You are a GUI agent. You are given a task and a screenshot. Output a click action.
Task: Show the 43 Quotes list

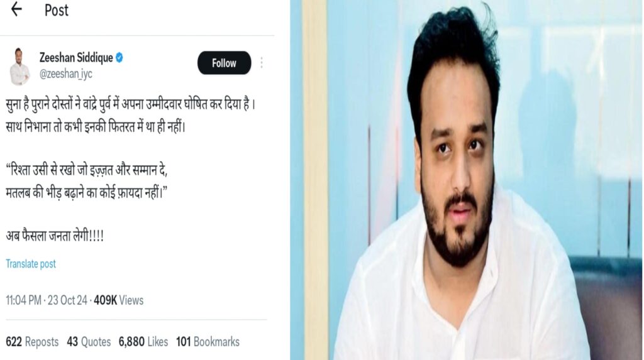[x=89, y=342]
